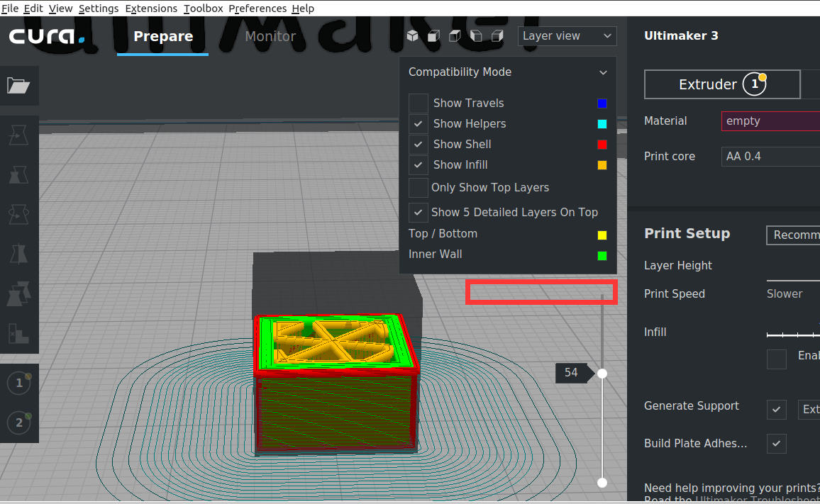
Task: Open the Print core dropdown
Action: click(x=770, y=156)
